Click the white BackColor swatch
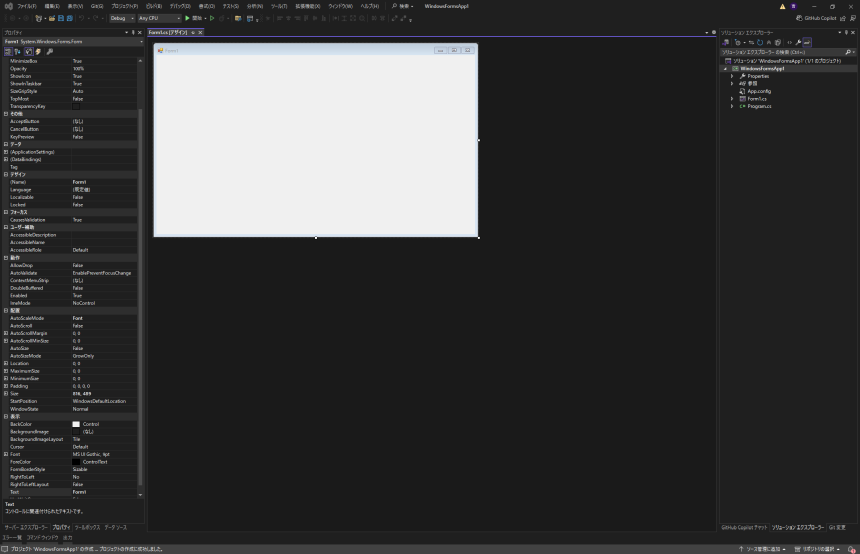This screenshot has height=554, width=860. click(x=76, y=424)
